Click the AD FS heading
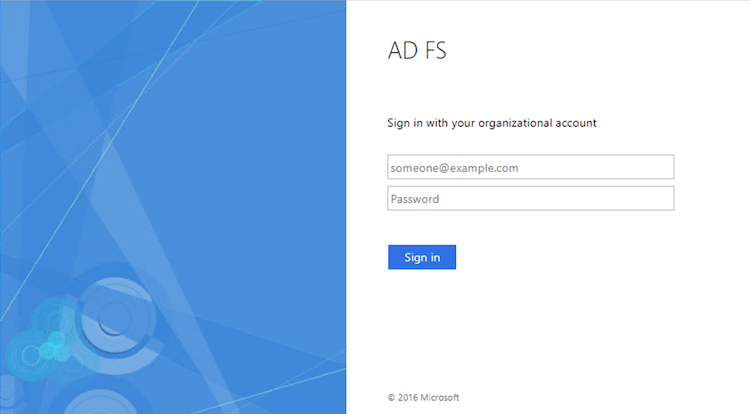750x414 pixels. 416,52
